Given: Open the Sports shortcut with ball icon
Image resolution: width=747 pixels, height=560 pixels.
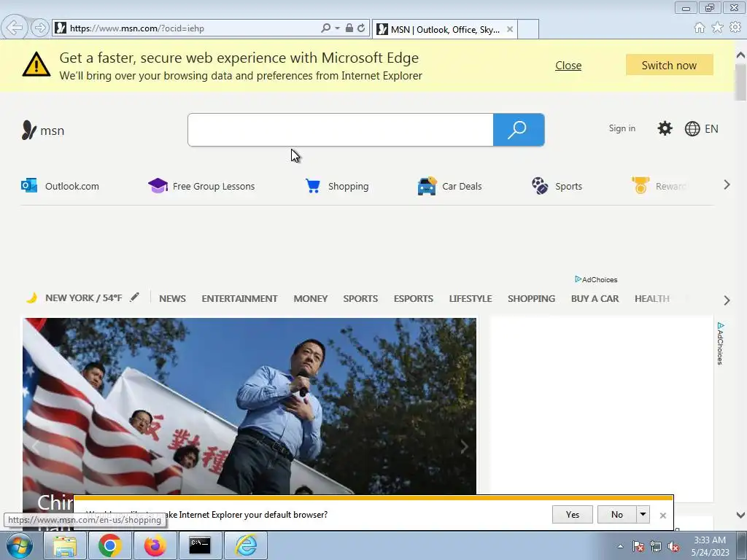Looking at the screenshot, I should tap(557, 186).
